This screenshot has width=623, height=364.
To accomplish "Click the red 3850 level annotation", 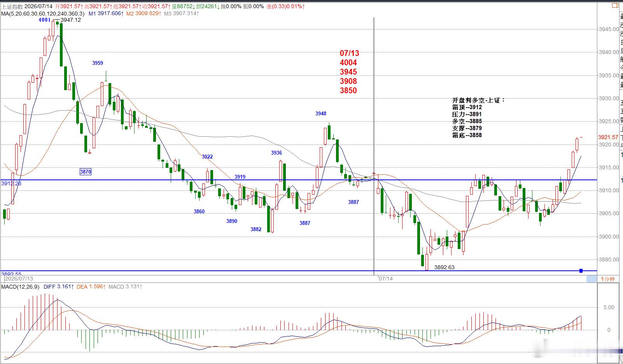I will 348,91.
